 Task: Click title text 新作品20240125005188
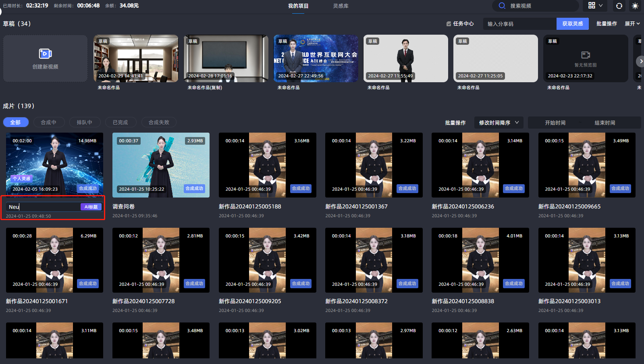[250, 206]
